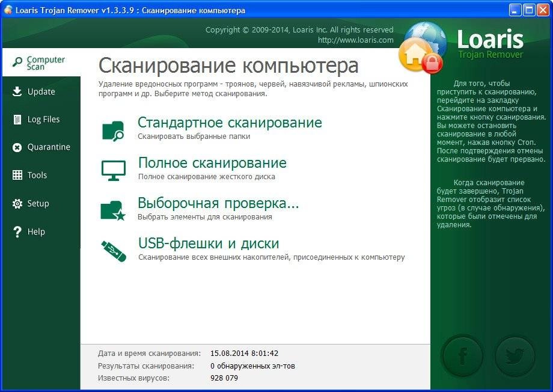The height and width of the screenshot is (392, 553).
Task: Click the USB flash drive icon
Action: pos(114,251)
